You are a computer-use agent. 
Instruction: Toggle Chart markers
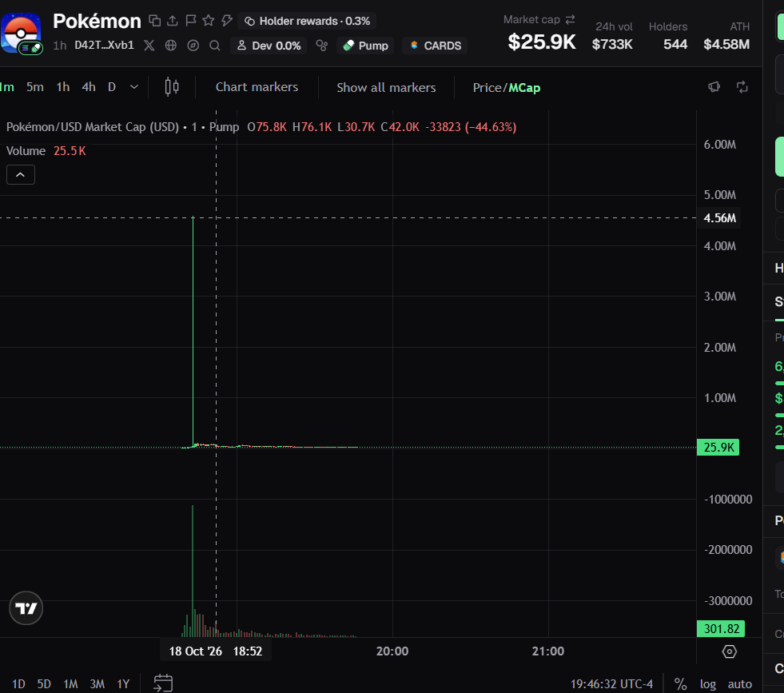(257, 87)
